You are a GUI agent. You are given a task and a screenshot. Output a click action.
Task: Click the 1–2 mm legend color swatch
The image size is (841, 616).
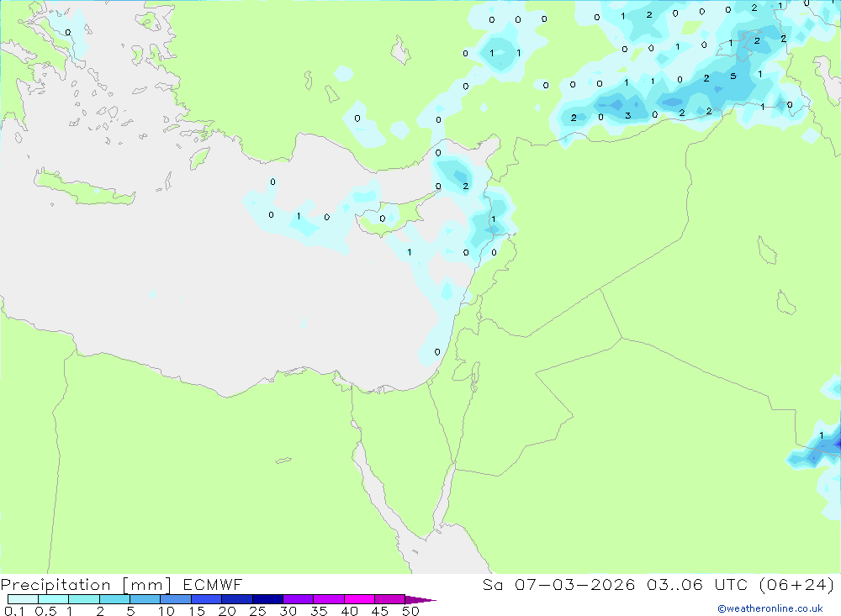(x=83, y=599)
